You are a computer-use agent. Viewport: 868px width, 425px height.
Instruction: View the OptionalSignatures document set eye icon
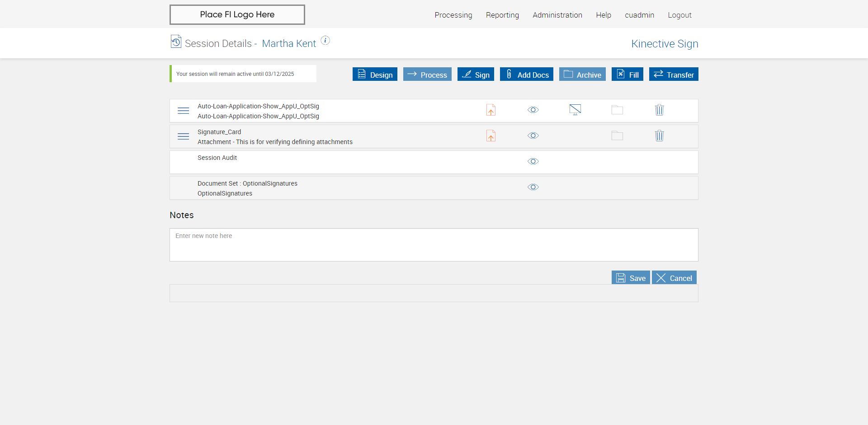pyautogui.click(x=533, y=187)
